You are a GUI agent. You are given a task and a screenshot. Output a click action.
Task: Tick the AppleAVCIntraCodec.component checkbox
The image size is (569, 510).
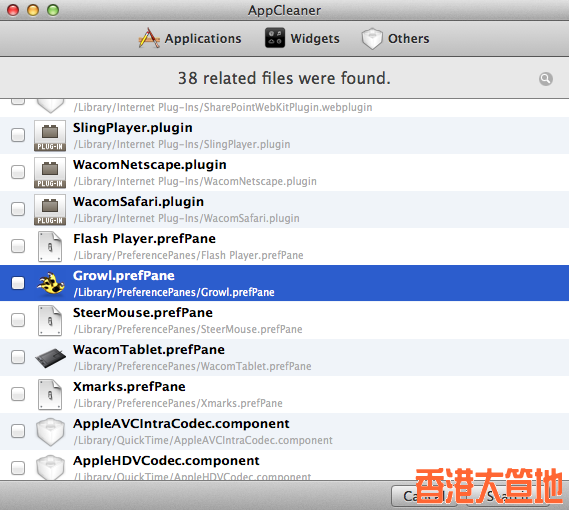click(18, 431)
